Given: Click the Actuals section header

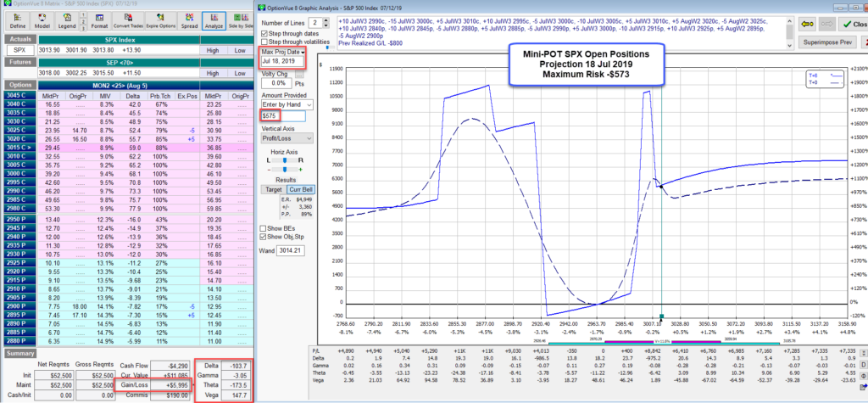Looking at the screenshot, I should (20, 39).
